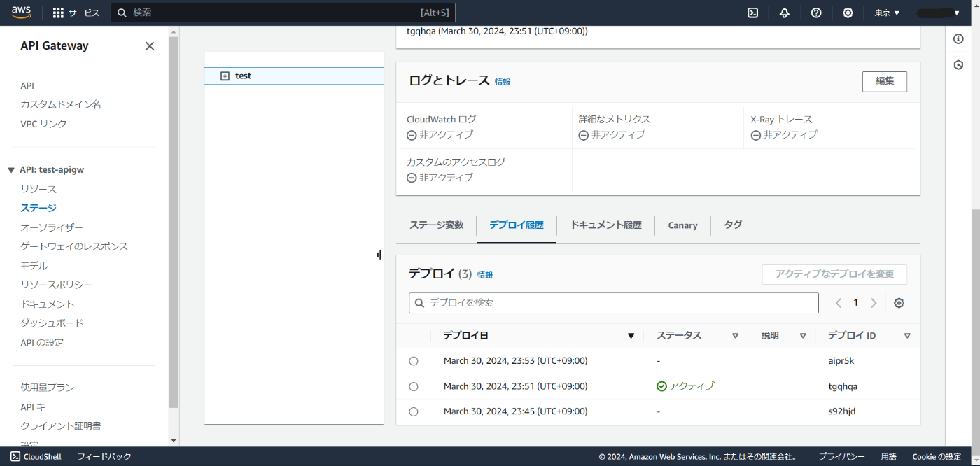Collapse the API: test-apigw section
980x466 pixels.
[11, 170]
